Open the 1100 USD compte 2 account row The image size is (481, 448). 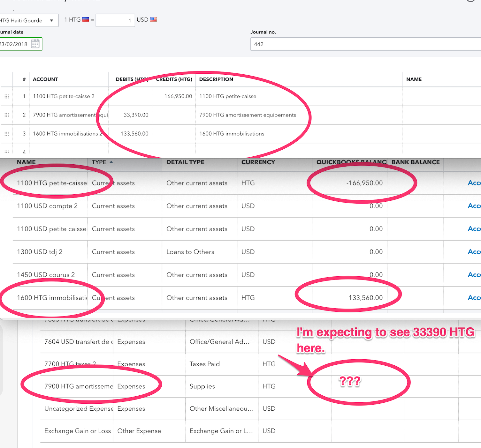[x=247, y=206]
